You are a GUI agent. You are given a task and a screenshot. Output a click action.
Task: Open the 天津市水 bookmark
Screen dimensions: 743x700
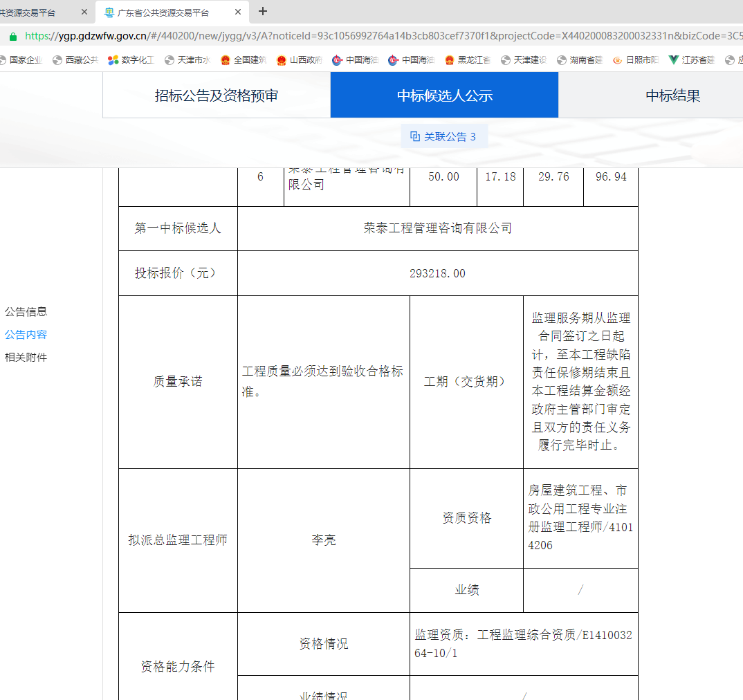click(x=187, y=60)
